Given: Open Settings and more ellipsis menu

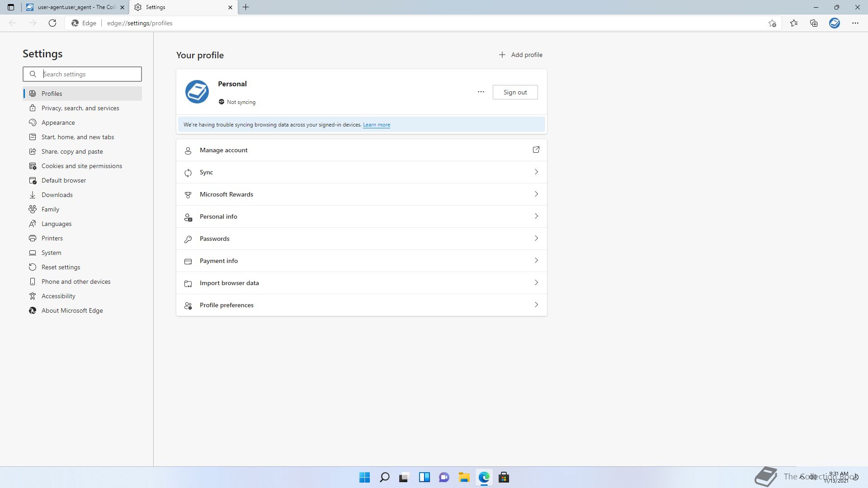Looking at the screenshot, I should [x=855, y=23].
